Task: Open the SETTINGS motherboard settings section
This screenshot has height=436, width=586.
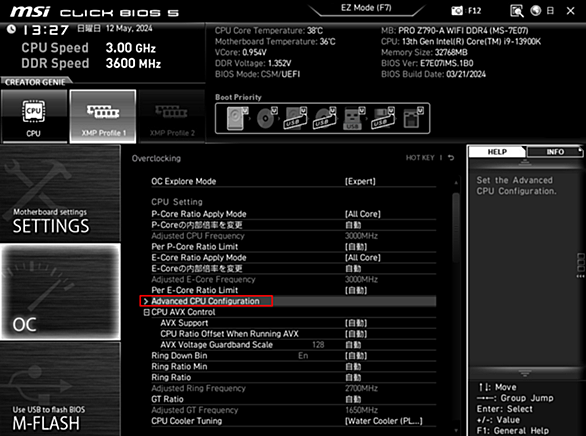Action: (60, 194)
